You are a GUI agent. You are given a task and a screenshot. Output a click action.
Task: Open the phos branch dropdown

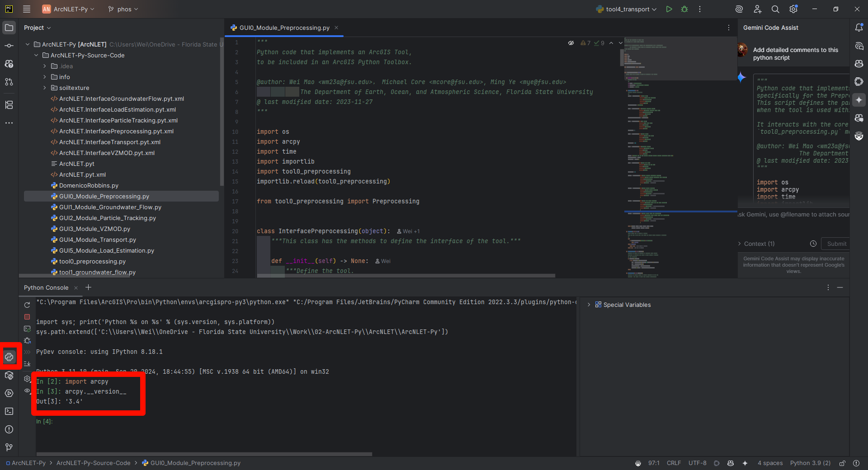pyautogui.click(x=123, y=9)
